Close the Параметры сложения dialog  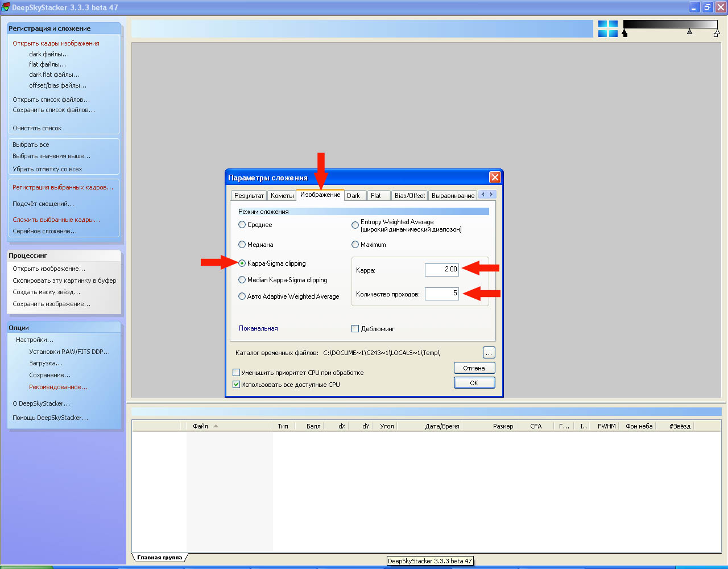(495, 178)
